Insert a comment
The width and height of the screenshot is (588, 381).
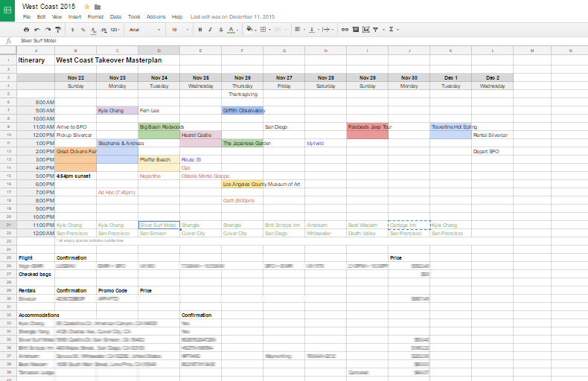pos(356,30)
